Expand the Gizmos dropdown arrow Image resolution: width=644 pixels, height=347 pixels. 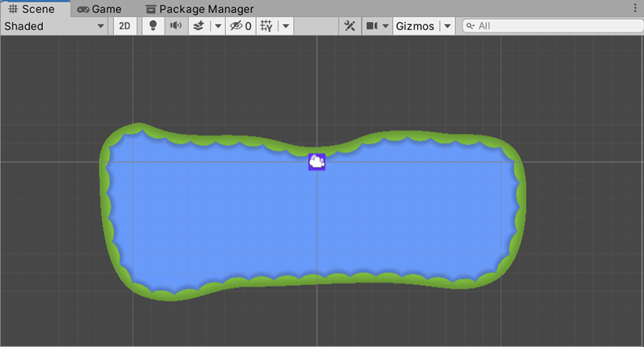point(448,26)
